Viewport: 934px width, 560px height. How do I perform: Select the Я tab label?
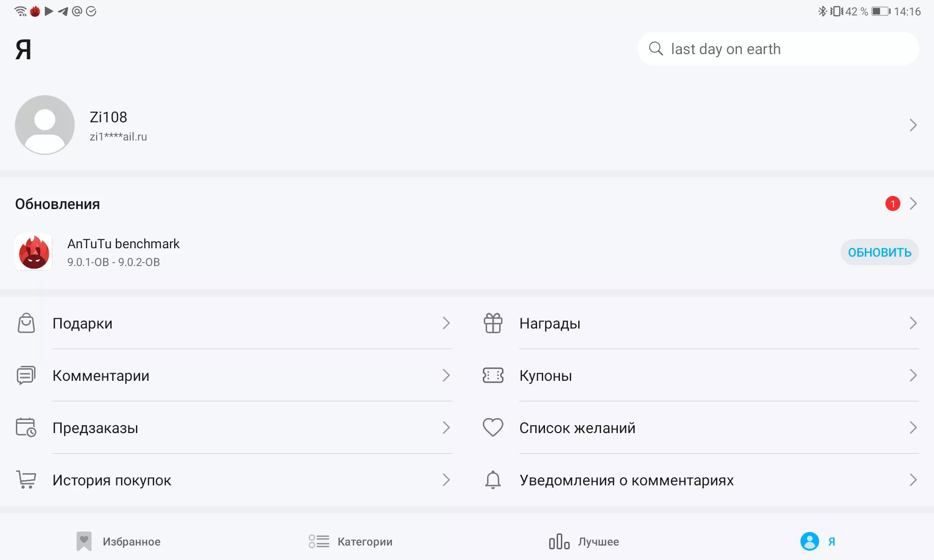[831, 542]
